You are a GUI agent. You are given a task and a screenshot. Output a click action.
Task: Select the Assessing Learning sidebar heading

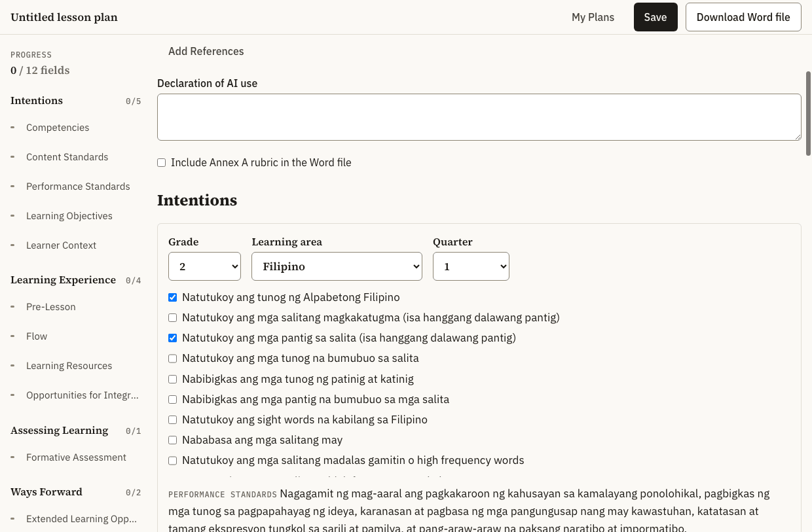(x=59, y=430)
